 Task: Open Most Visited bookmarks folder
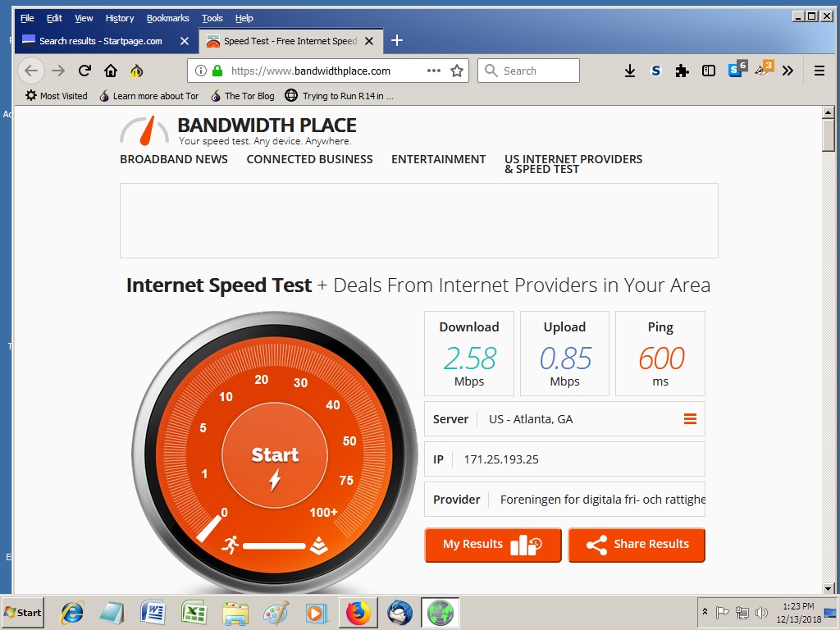click(x=57, y=96)
